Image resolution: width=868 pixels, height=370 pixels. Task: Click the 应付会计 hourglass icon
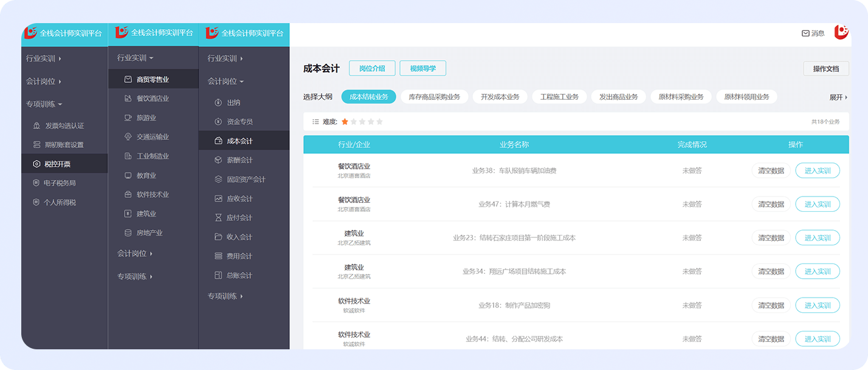(x=218, y=218)
